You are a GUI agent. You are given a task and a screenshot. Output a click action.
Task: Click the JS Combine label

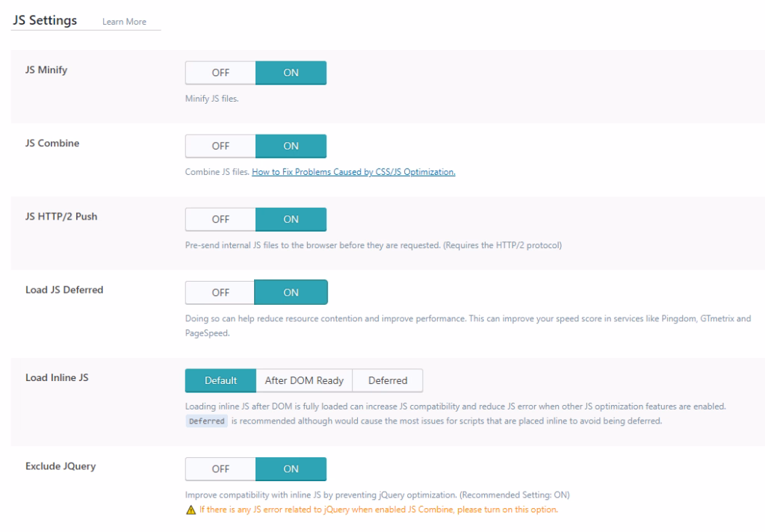tap(52, 143)
